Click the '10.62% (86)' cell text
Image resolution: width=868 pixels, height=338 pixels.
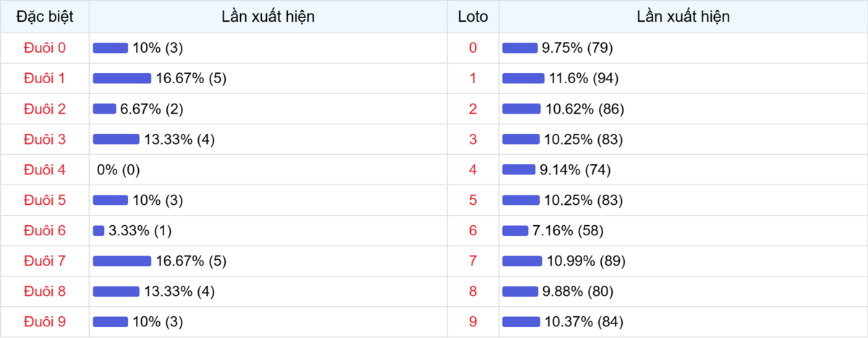(x=584, y=109)
